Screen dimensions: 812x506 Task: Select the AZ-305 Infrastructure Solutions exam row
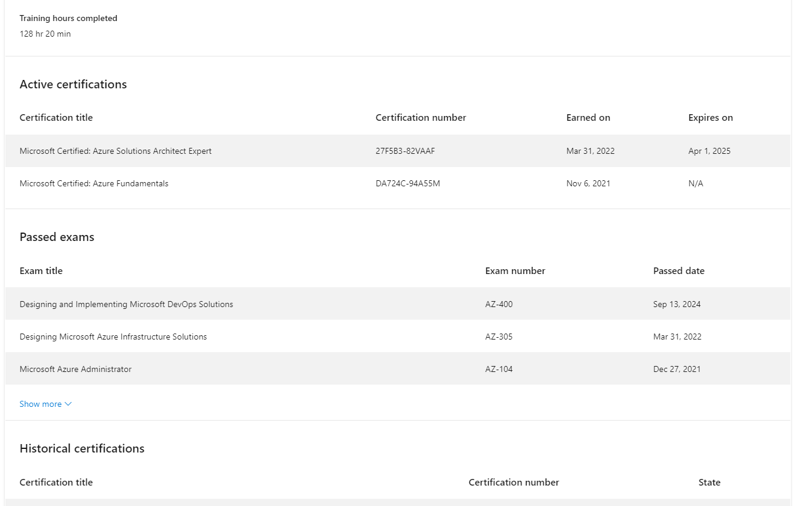pos(112,337)
